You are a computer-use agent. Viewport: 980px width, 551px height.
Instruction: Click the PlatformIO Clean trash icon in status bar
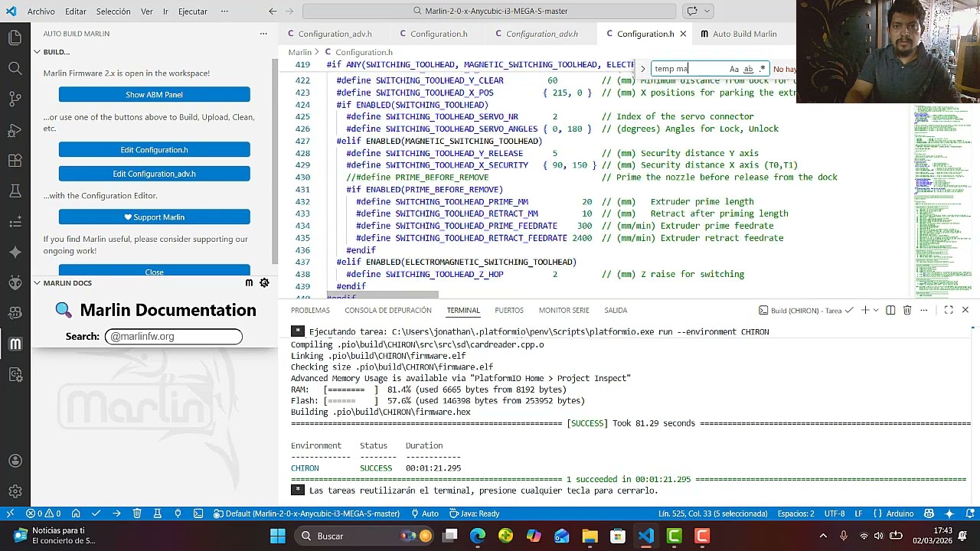point(137,514)
